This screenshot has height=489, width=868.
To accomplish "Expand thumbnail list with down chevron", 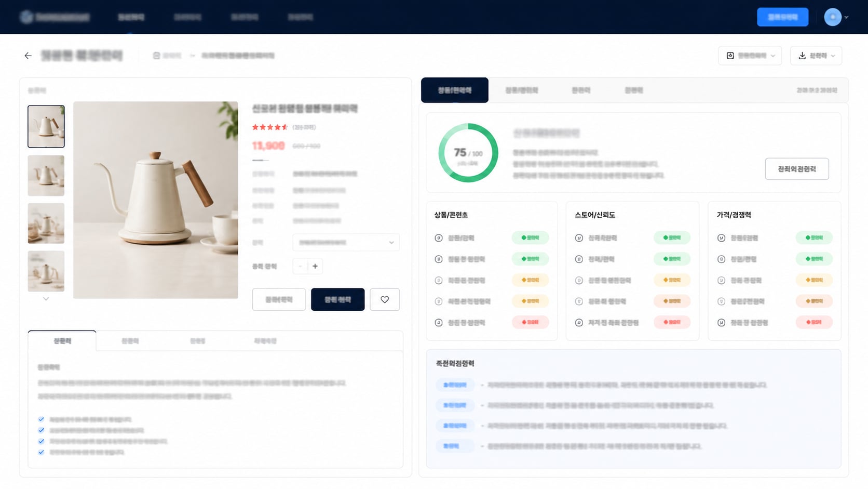I will tap(46, 299).
